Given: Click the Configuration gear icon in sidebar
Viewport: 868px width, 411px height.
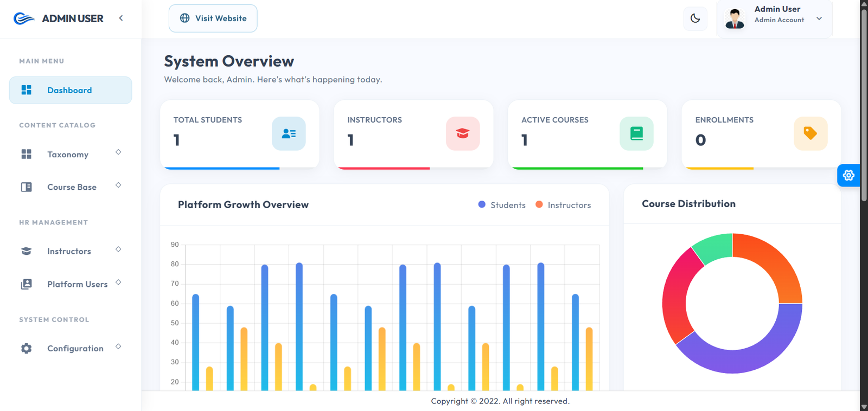Looking at the screenshot, I should 26,348.
